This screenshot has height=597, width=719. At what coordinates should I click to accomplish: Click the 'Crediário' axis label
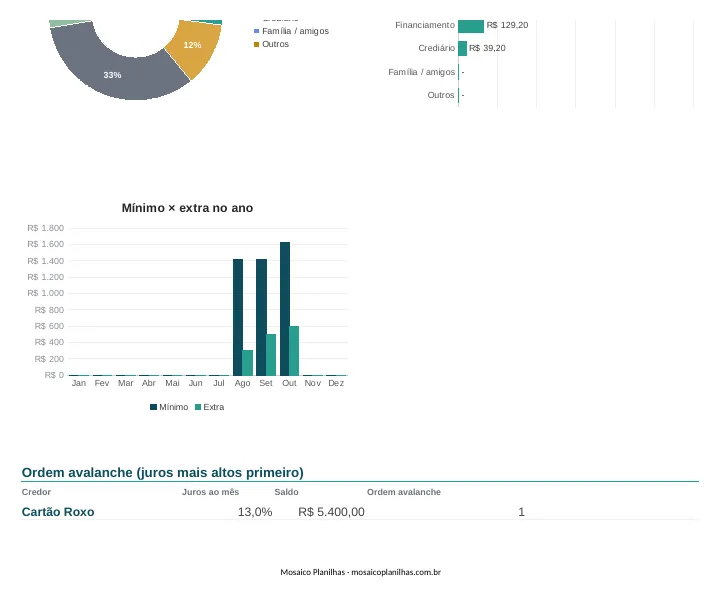coord(437,48)
